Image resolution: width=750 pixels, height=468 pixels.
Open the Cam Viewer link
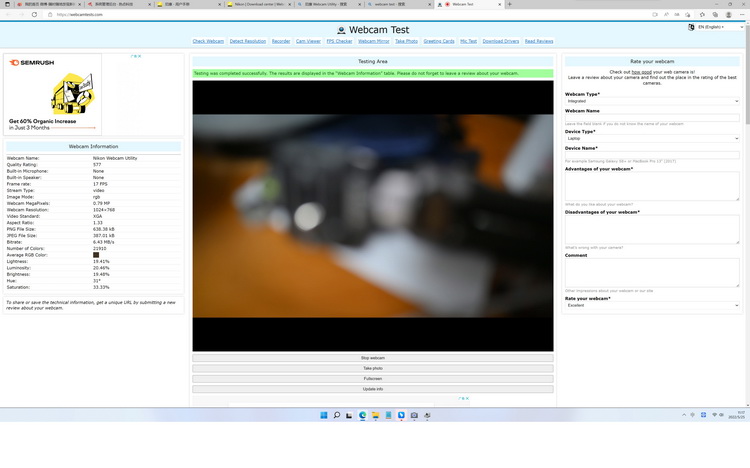308,41
